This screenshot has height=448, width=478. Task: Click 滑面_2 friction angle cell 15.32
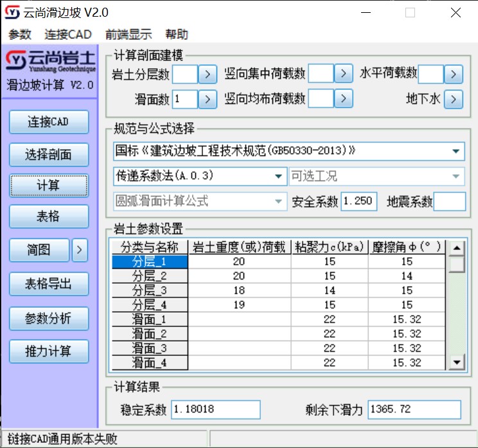click(x=407, y=334)
